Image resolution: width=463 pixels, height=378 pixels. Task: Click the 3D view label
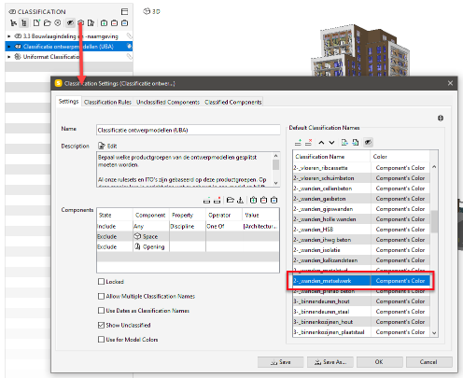tap(152, 11)
